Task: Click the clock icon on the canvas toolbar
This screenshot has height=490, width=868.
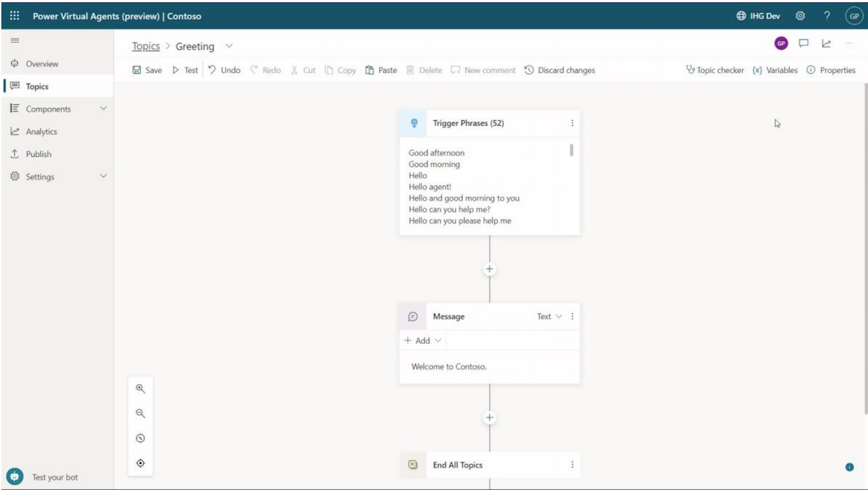Action: [x=140, y=438]
